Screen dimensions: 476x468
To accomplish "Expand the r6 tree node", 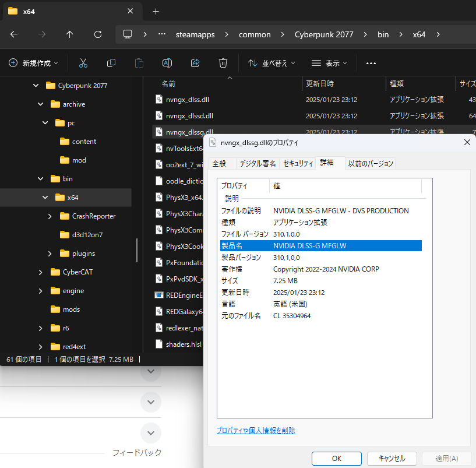I will point(40,328).
